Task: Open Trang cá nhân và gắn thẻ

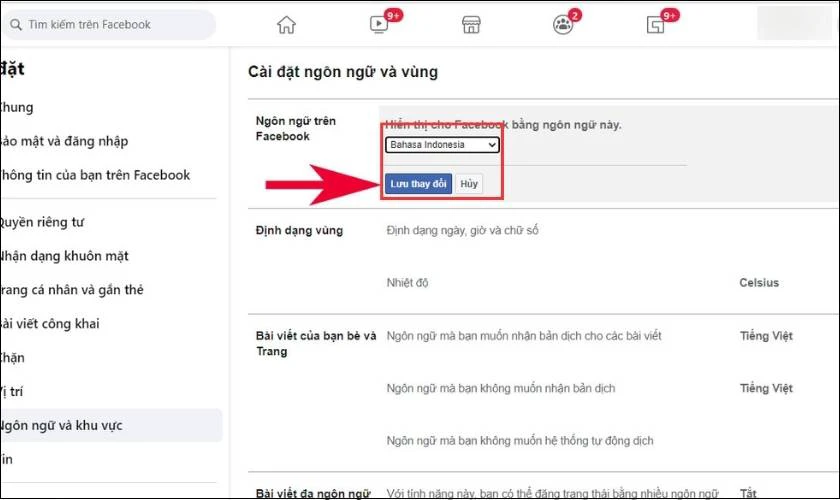Action: [71, 290]
